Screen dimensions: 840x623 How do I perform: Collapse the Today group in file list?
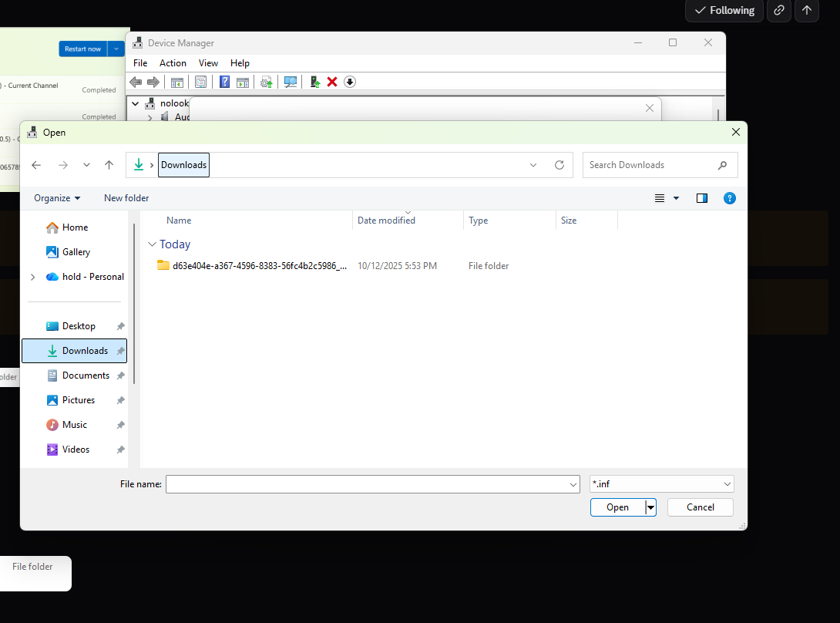click(x=152, y=244)
